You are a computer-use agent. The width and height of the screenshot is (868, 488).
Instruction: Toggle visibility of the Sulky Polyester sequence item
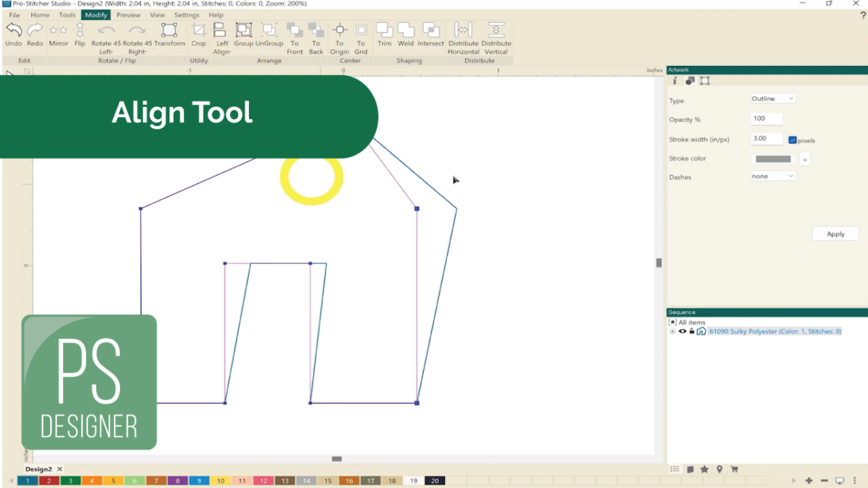click(682, 331)
